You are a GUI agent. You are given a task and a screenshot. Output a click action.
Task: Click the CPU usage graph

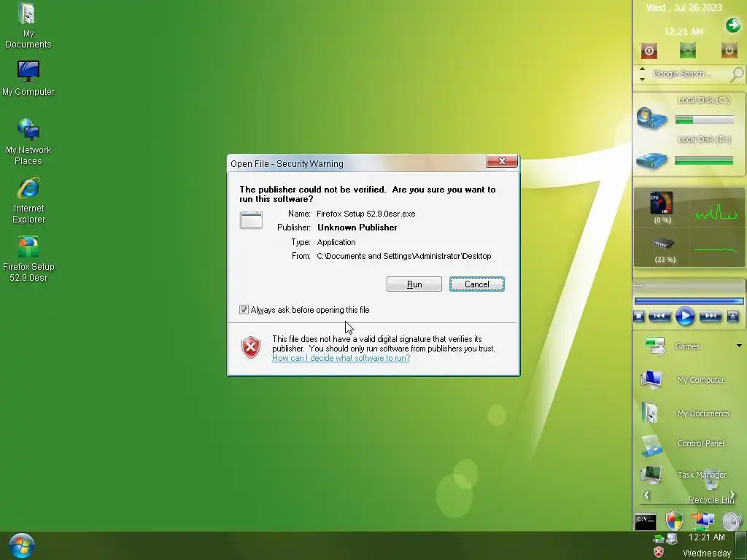click(x=716, y=212)
